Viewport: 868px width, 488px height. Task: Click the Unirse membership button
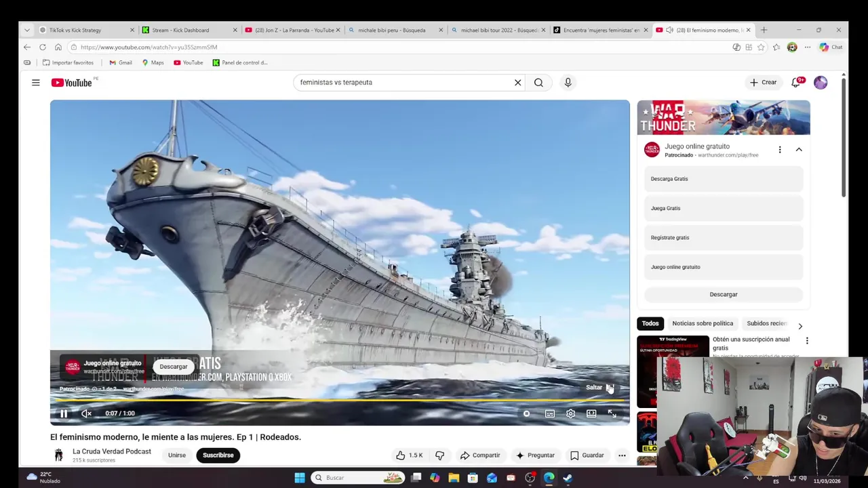coord(177,455)
